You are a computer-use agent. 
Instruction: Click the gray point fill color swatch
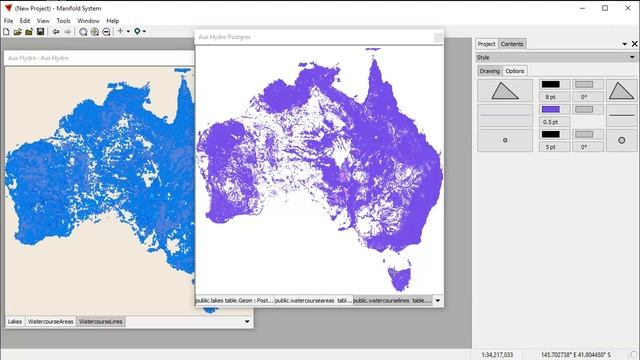click(584, 134)
